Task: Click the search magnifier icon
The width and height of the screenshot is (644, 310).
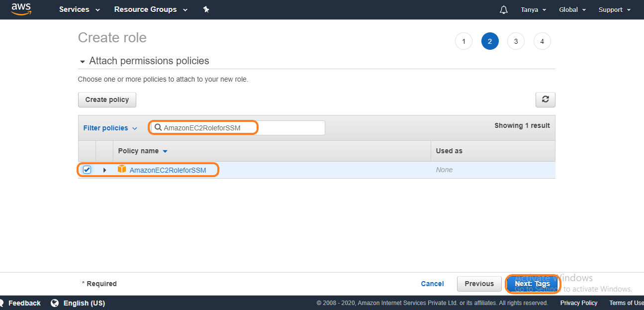Action: point(158,128)
